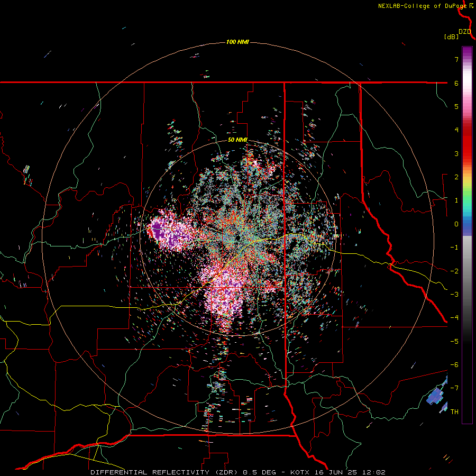Click the 1 value on color scale

456,200
